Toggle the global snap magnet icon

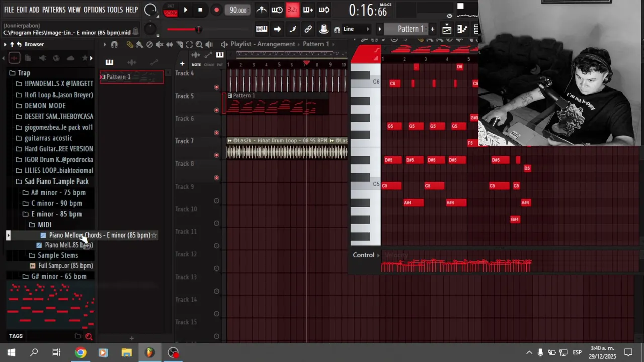[337, 30]
